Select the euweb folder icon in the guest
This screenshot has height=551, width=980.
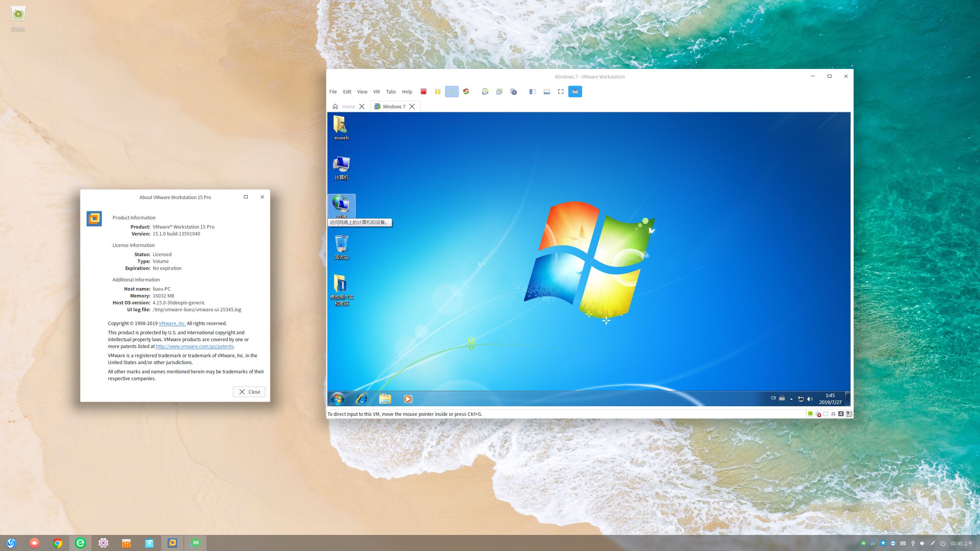341,128
